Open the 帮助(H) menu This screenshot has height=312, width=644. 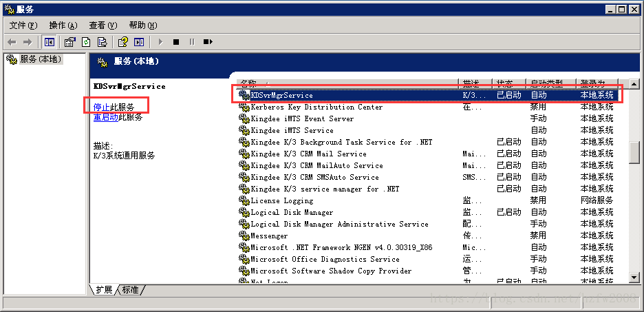pos(143,25)
